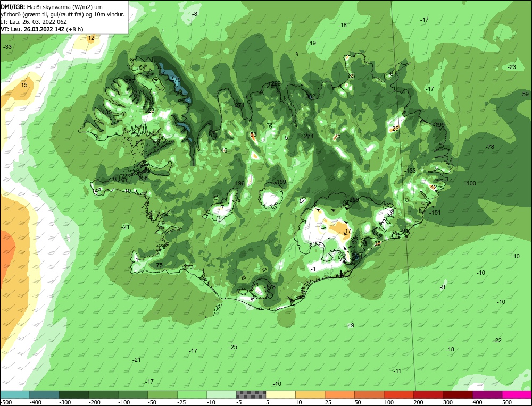Click the '-33' value on the western map edge
Image resolution: width=532 pixels, height=406 pixels.
point(7,47)
